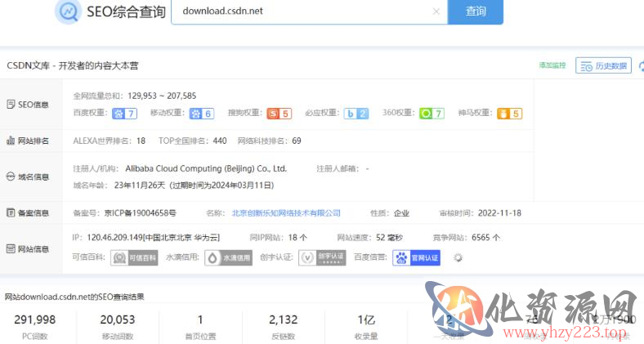Click registrant Alibaba Cloud Computing text
This screenshot has width=644, height=344.
(206, 168)
